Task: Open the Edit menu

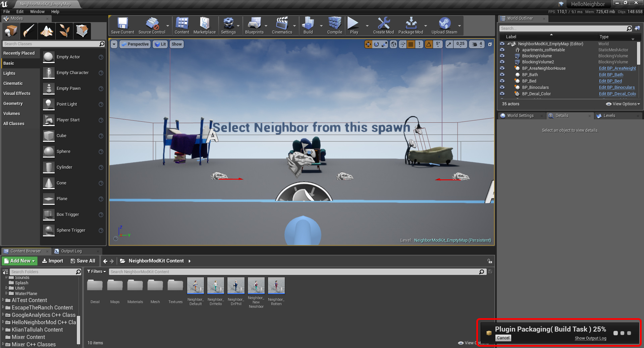Action: pyautogui.click(x=20, y=11)
